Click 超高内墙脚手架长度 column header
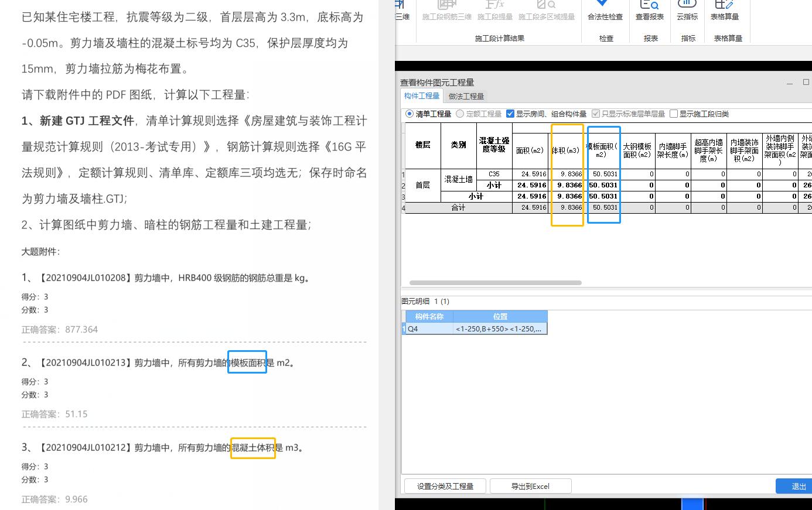 pyautogui.click(x=708, y=150)
